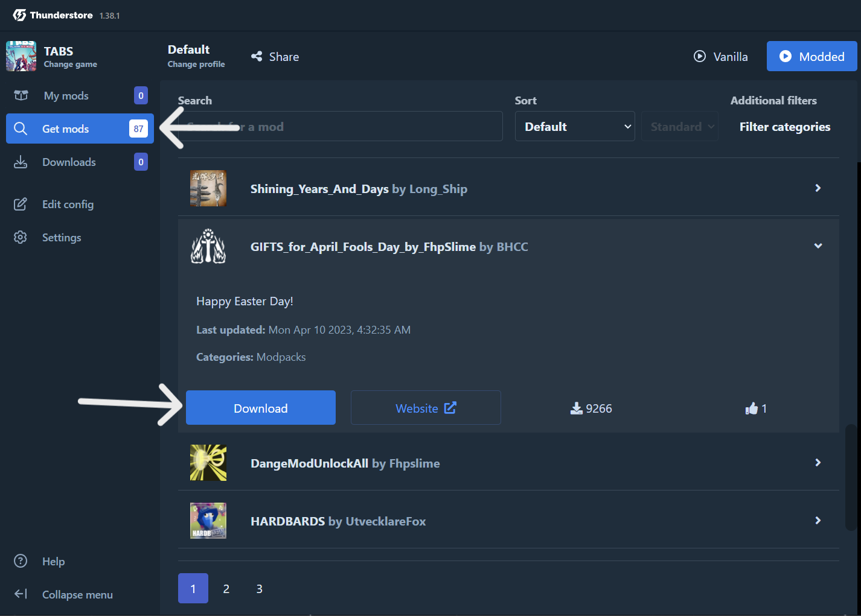This screenshot has height=616, width=861.
Task: Click the Happy Easter Day! description text
Action: click(x=245, y=301)
